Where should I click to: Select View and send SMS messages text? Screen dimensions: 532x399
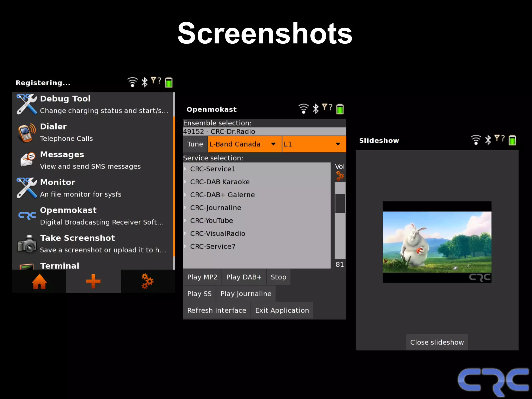click(90, 166)
